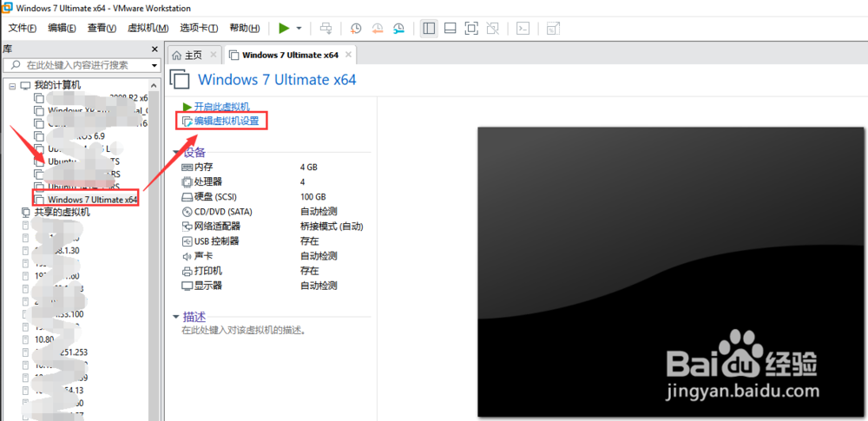
Task: Click the USB icon beside USB 控制器
Action: point(187,241)
